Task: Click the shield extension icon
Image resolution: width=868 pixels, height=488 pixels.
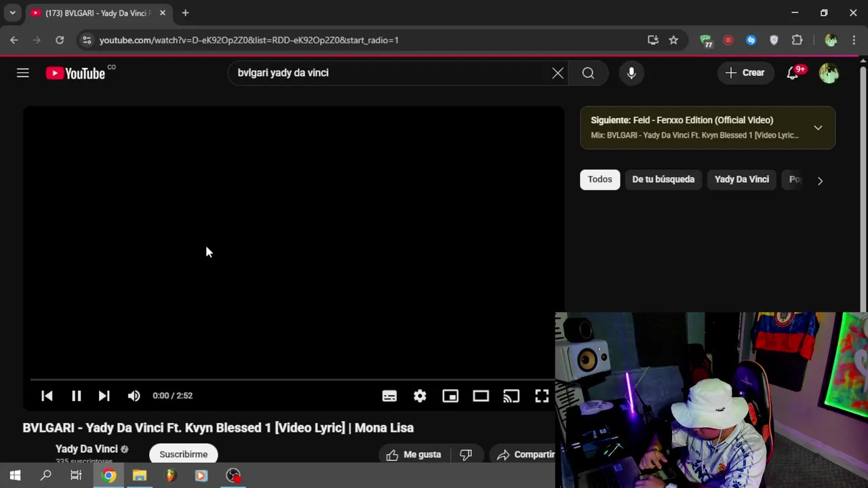Action: click(x=774, y=40)
